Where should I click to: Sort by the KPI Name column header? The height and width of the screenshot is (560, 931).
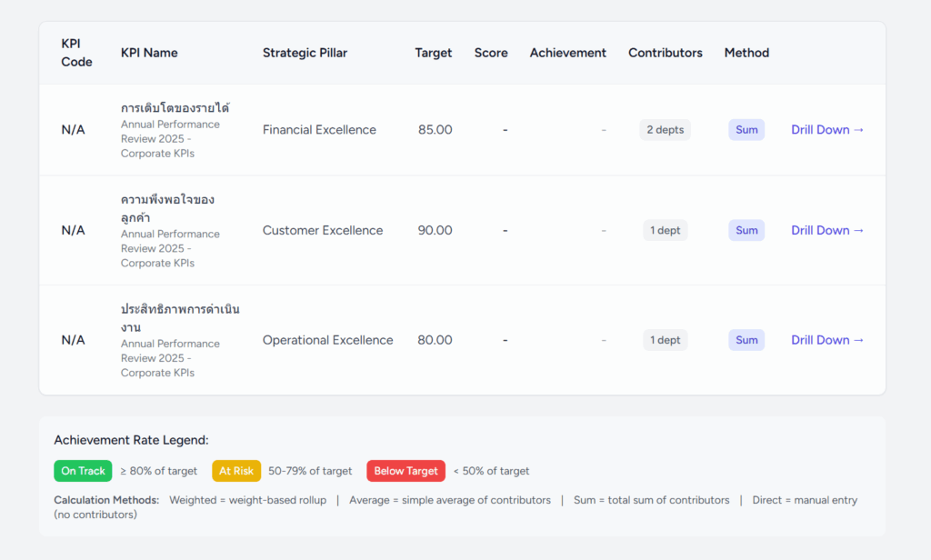pos(149,53)
